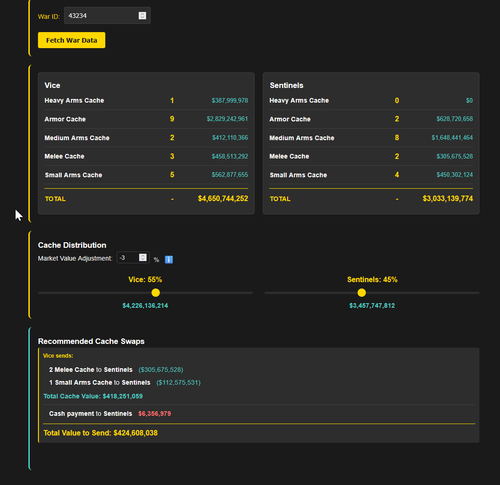Click the Fetch War Data button
Image resolution: width=500 pixels, height=485 pixels.
click(x=71, y=40)
